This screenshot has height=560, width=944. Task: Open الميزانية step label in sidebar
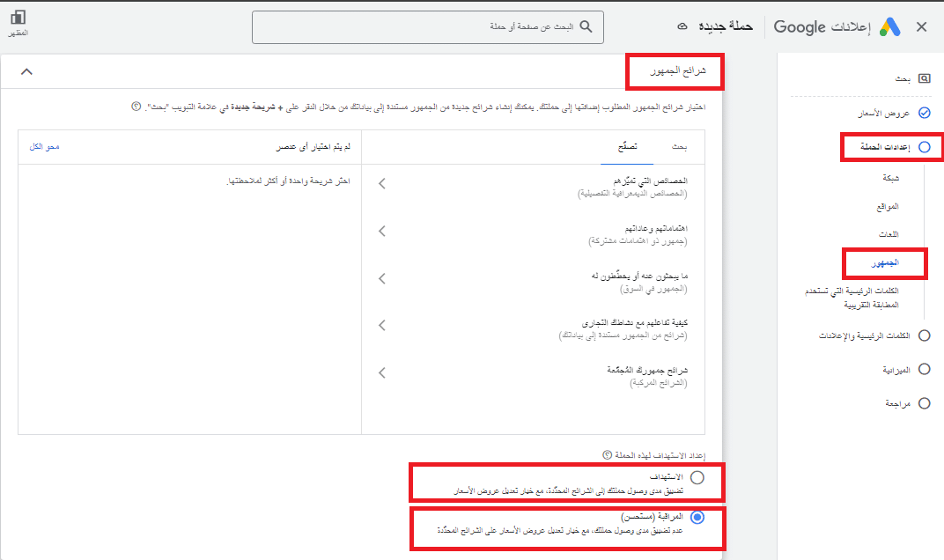click(x=896, y=370)
